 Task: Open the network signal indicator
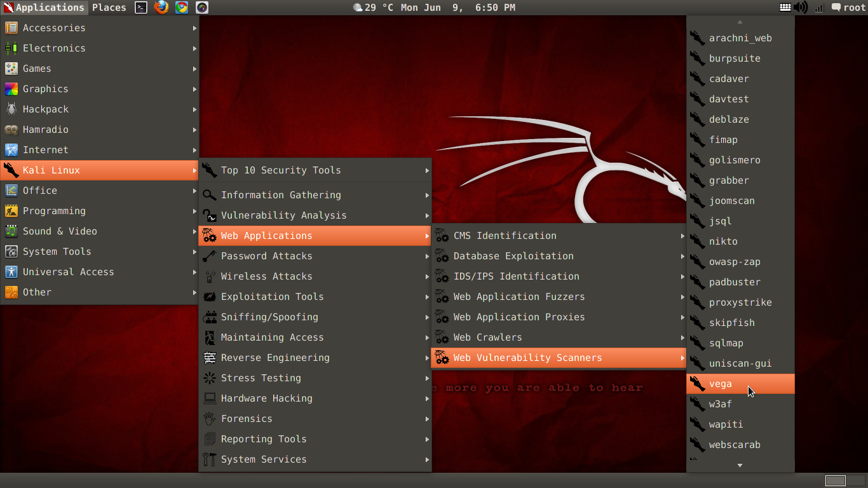coord(819,8)
